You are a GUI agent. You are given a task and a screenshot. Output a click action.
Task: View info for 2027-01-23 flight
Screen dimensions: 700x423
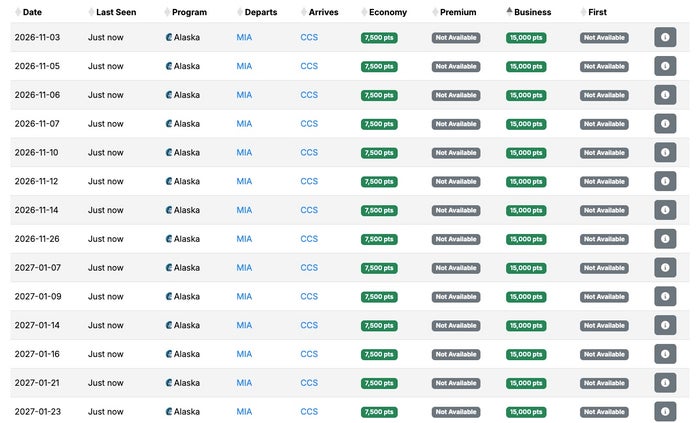point(665,411)
